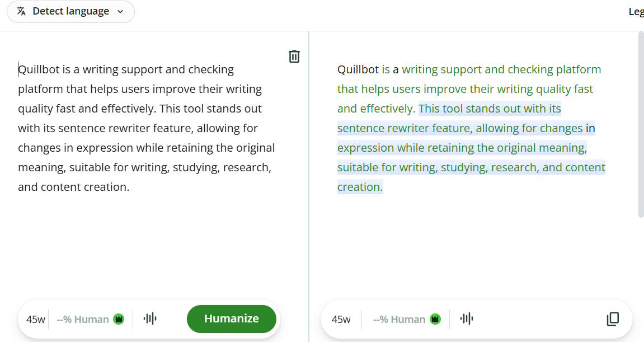Click the input 45w word count
This screenshot has width=644, height=342.
(x=36, y=320)
